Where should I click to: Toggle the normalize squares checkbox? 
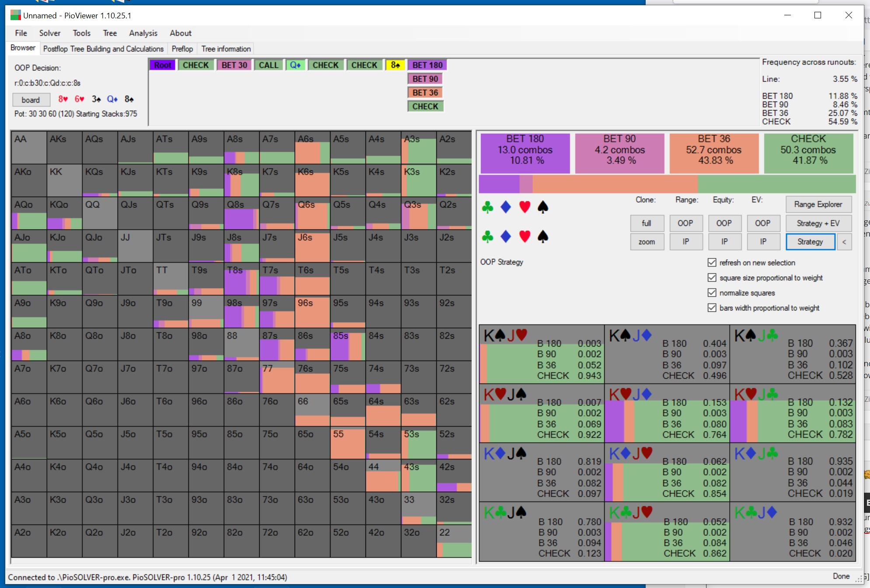pos(712,292)
